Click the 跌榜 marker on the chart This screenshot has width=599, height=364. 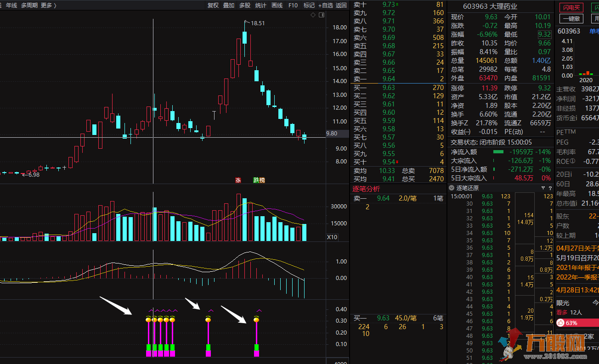click(x=259, y=180)
